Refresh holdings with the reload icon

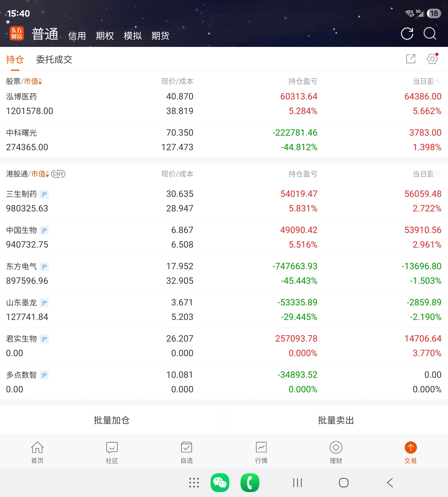click(x=407, y=33)
